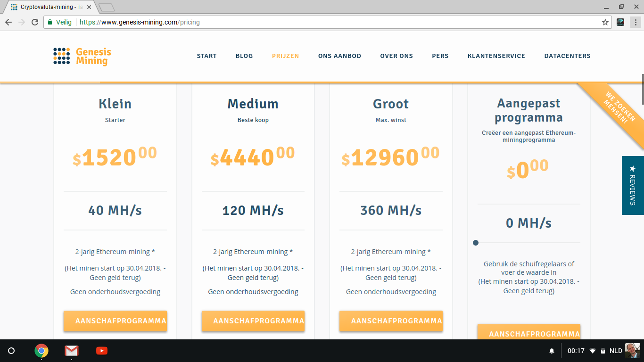Open the BLOG menu item
Image resolution: width=644 pixels, height=362 pixels.
point(244,56)
